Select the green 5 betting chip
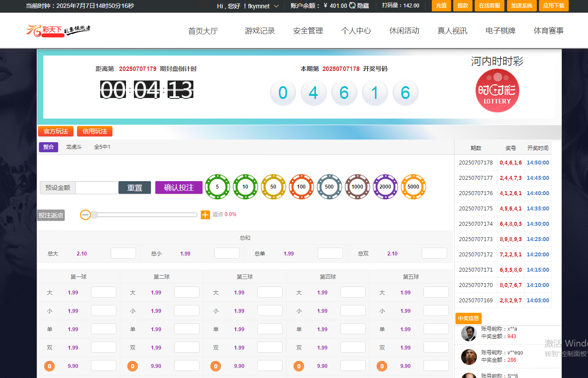This screenshot has height=378, width=588. 217,187
